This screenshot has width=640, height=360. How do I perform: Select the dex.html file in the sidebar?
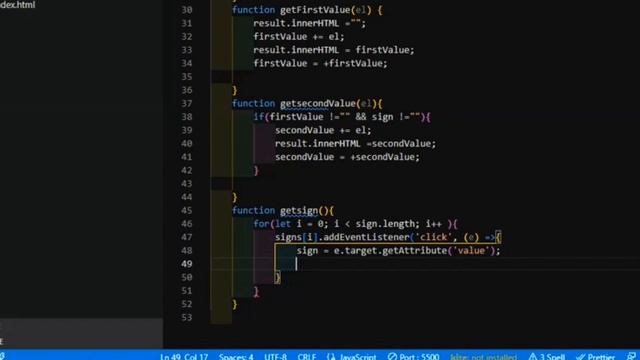(18, 4)
